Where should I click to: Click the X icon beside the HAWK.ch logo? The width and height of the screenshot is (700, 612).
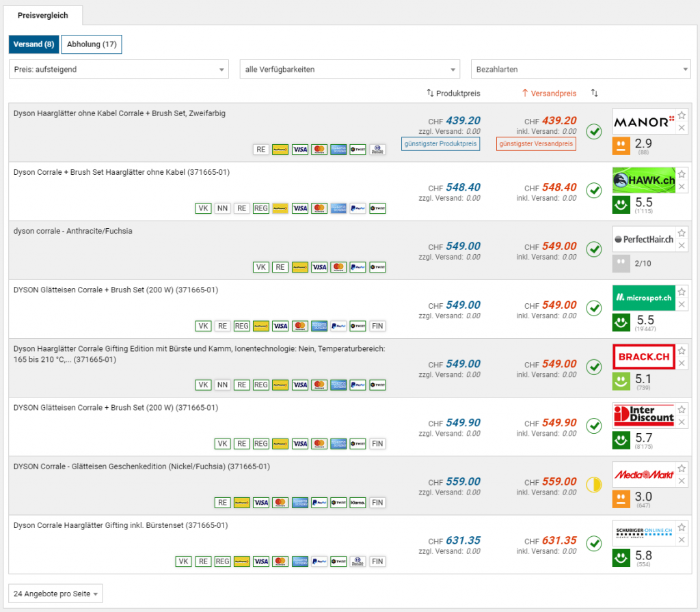682,187
